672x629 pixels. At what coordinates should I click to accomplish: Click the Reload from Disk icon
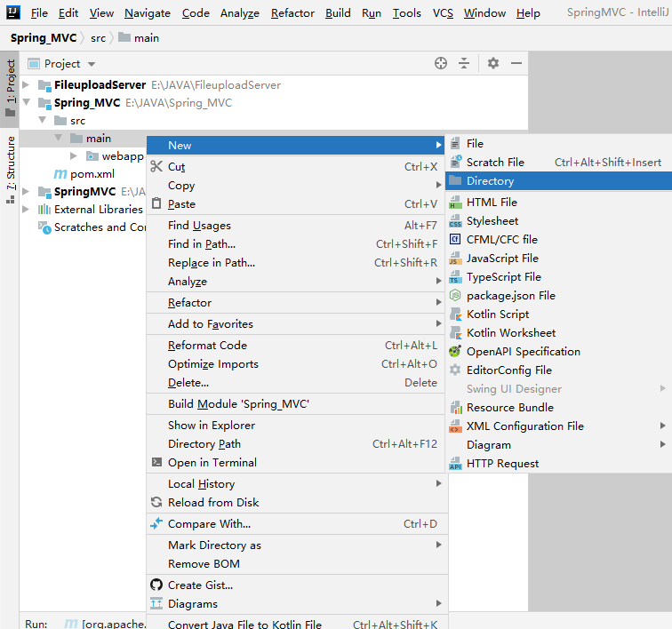click(156, 502)
